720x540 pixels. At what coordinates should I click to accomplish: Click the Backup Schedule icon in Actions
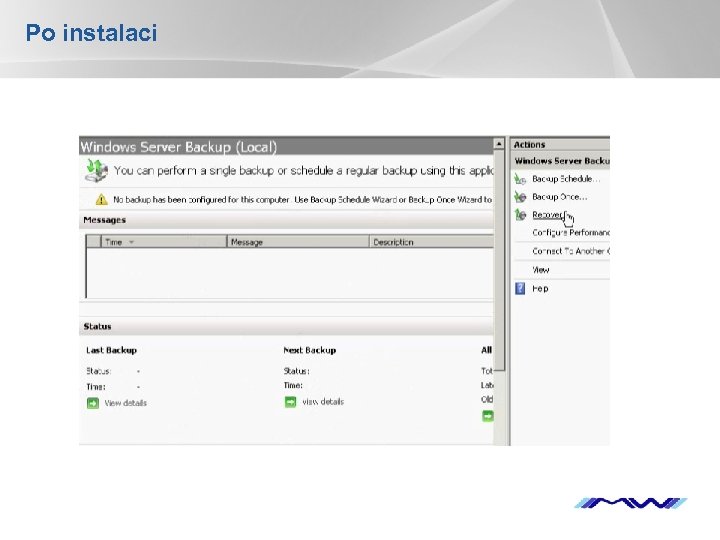click(520, 179)
